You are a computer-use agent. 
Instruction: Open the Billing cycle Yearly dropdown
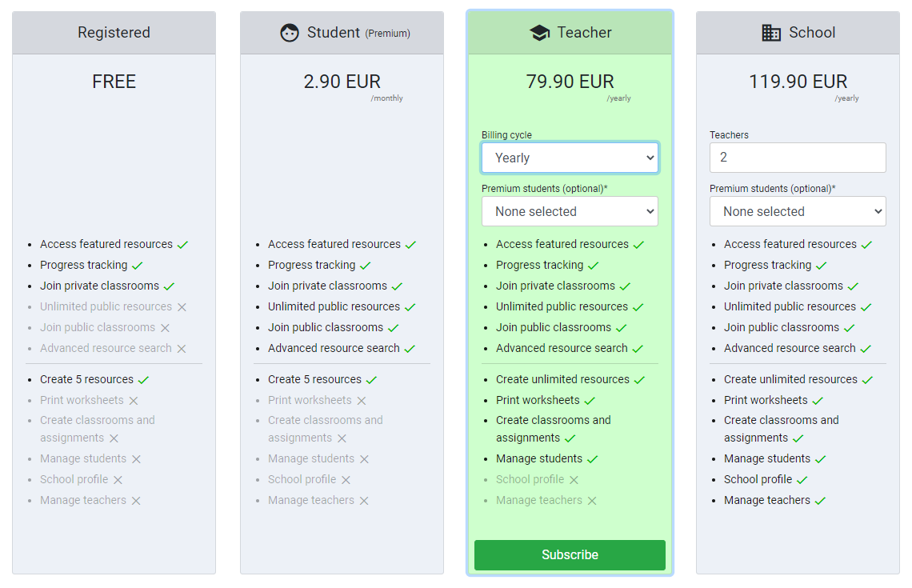pyautogui.click(x=570, y=158)
